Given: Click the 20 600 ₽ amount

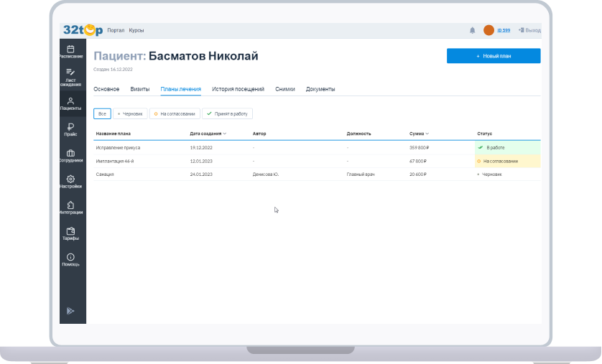Looking at the screenshot, I should point(418,174).
